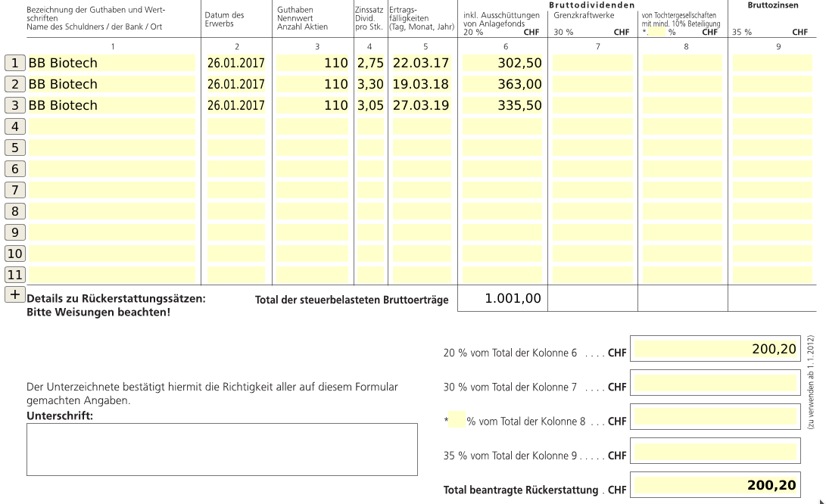Viewport: 826px width, 504px height.
Task: Click empty name field in row 11
Action: (111, 275)
